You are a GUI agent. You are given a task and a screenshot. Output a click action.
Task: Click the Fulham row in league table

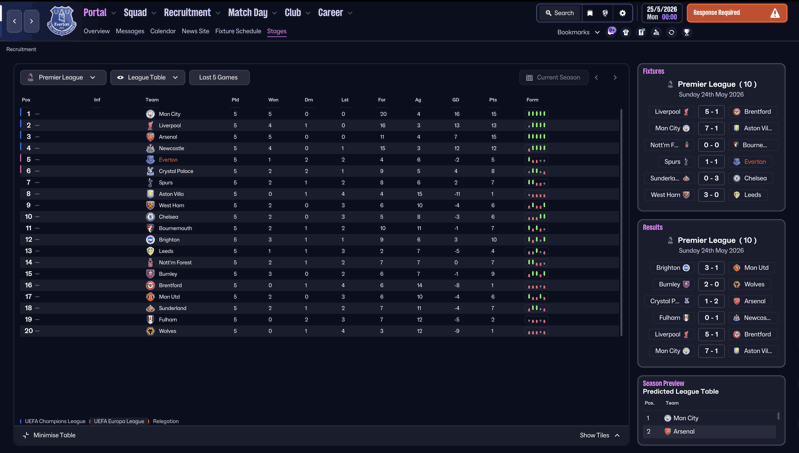pos(320,319)
